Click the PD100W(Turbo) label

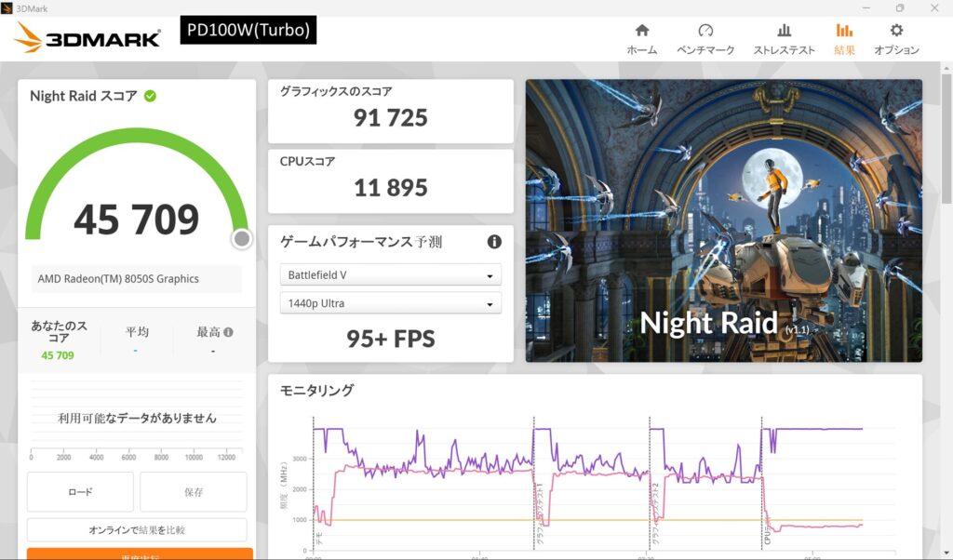(x=248, y=30)
